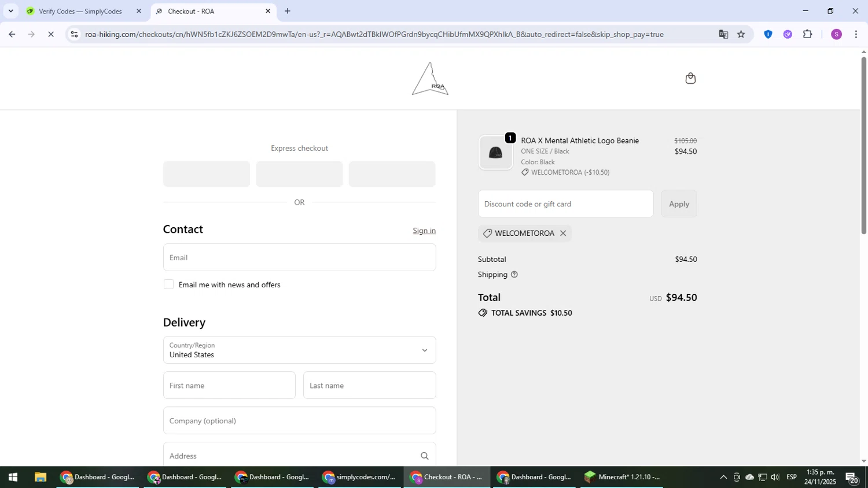Click the shipping help question mark icon
Image resolution: width=868 pixels, height=488 pixels.
click(514, 275)
